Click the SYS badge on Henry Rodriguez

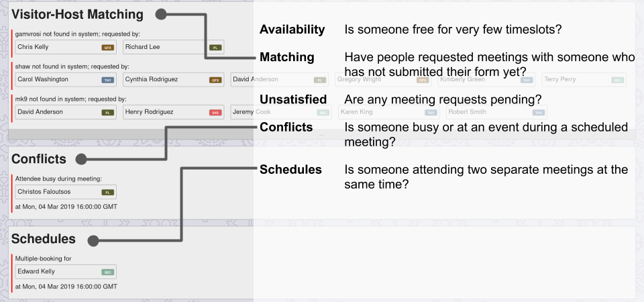[215, 113]
